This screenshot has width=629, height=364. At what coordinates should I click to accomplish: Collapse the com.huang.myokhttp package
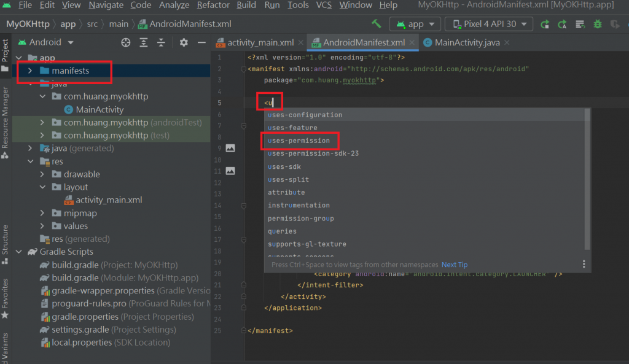(x=42, y=96)
